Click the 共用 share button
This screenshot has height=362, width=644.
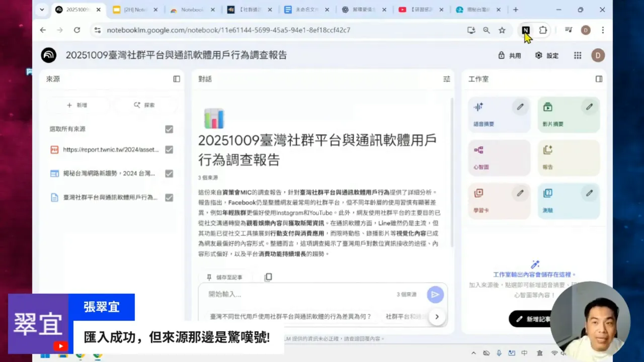pos(510,55)
